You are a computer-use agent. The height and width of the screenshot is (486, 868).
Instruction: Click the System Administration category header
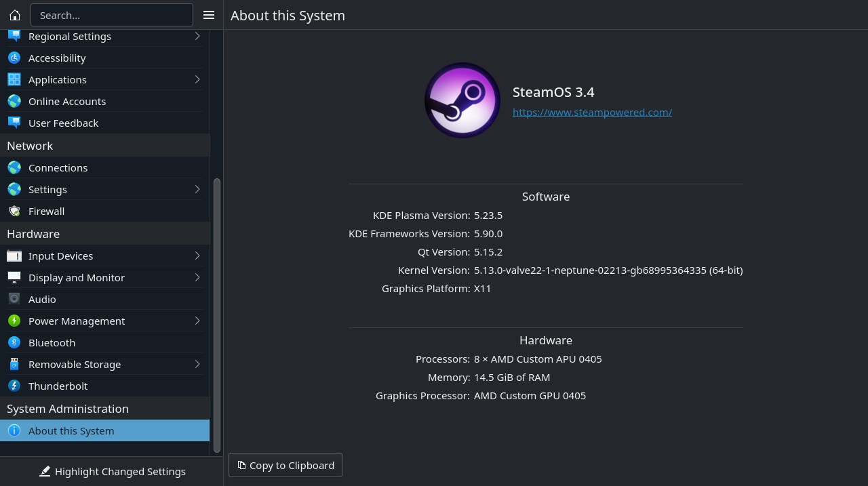104,409
